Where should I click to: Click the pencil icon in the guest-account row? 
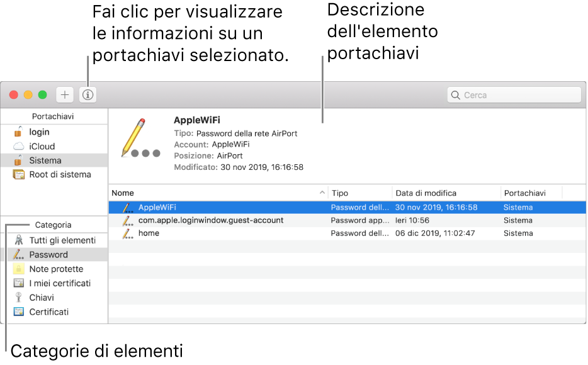128,220
